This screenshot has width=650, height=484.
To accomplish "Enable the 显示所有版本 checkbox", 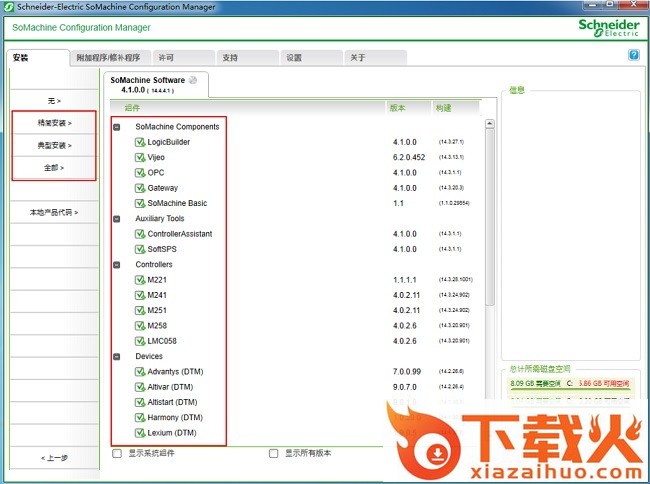I will tap(273, 453).
